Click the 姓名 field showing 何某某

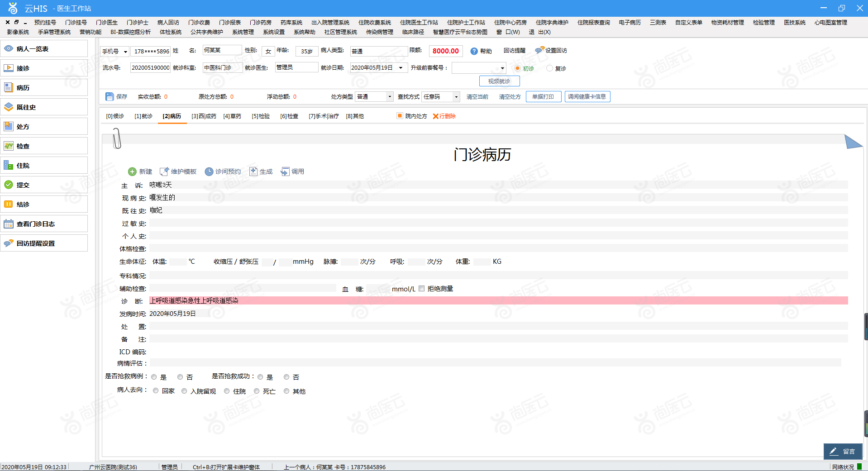coord(222,50)
